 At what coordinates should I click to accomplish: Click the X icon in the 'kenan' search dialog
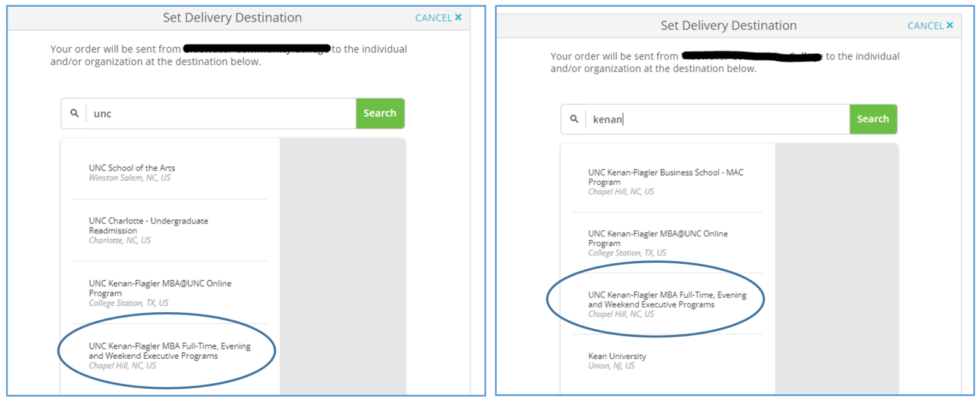coord(949,25)
